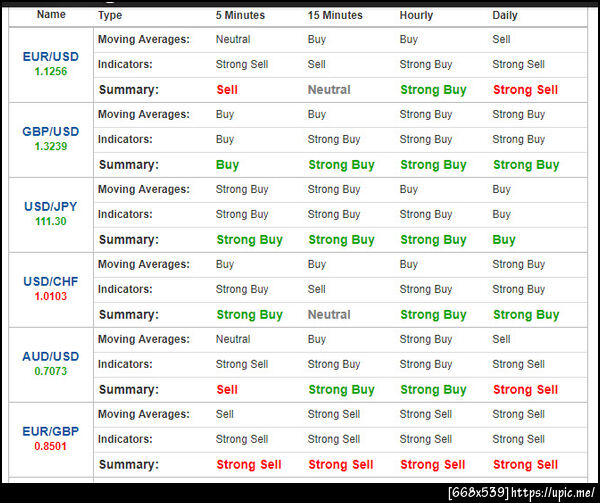
Task: Open the USD/CHF currency pair link
Action: (51, 282)
